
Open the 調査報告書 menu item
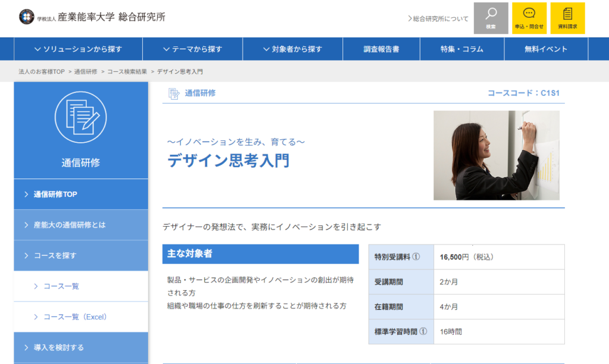[381, 49]
